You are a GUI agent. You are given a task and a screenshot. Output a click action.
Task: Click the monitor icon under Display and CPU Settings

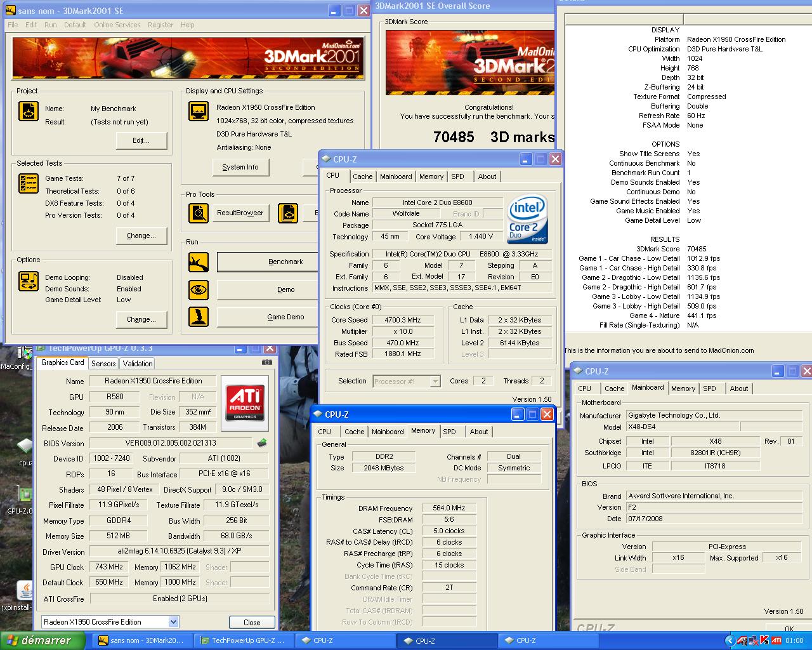click(199, 111)
